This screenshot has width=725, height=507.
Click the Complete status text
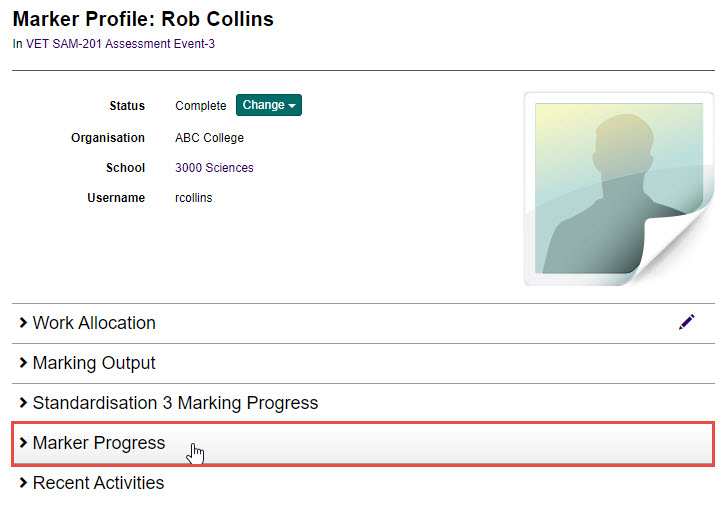[x=200, y=106]
